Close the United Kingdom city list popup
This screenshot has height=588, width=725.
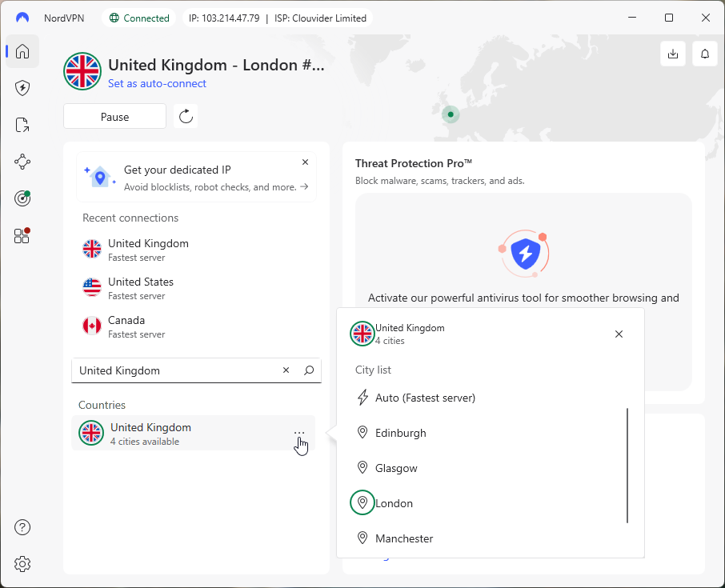click(x=619, y=334)
